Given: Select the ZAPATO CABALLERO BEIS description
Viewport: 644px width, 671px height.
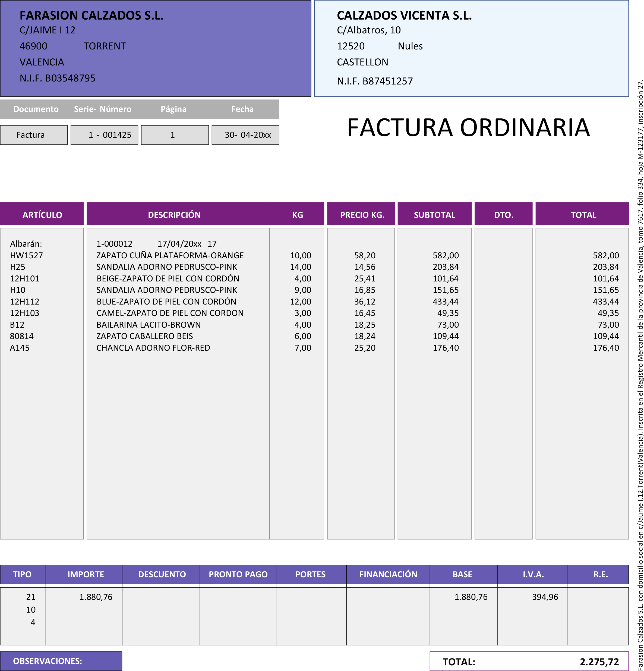Looking at the screenshot, I should (144, 336).
